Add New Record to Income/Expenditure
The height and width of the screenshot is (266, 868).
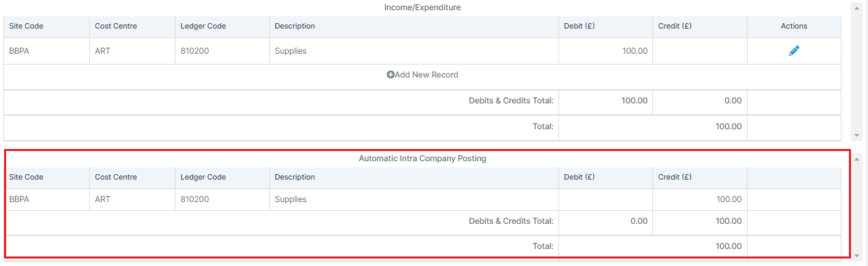(422, 75)
